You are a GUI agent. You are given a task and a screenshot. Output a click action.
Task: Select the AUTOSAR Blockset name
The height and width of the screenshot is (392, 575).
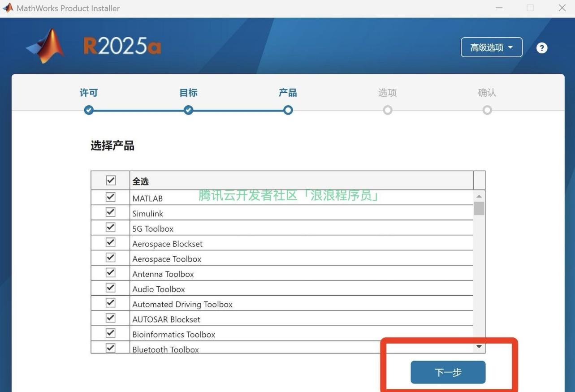[166, 319]
